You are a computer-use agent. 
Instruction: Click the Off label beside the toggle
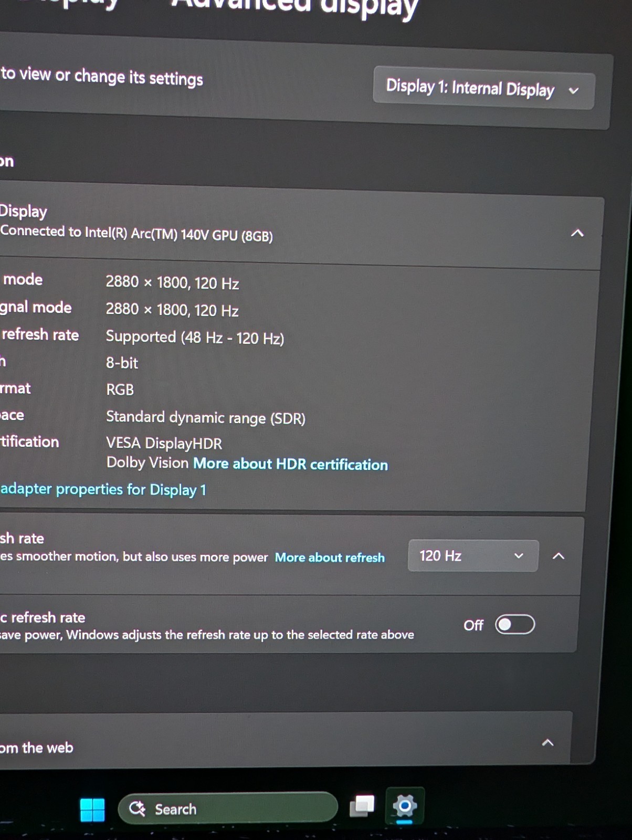click(473, 625)
